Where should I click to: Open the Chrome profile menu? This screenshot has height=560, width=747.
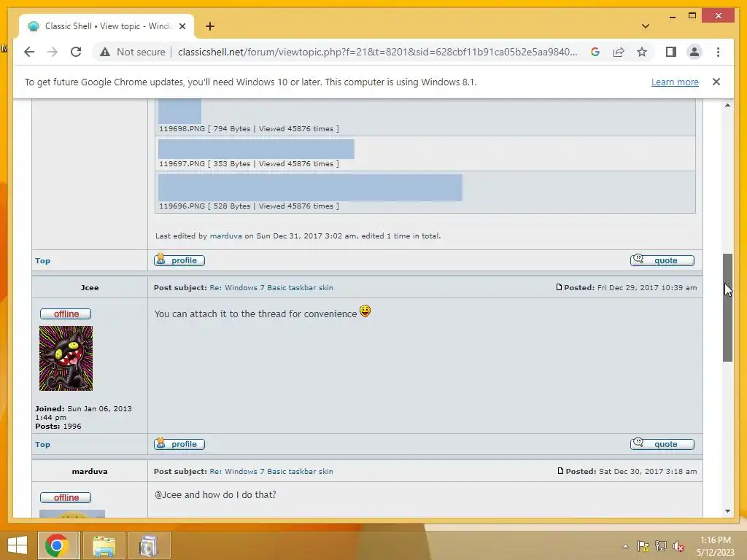click(694, 52)
